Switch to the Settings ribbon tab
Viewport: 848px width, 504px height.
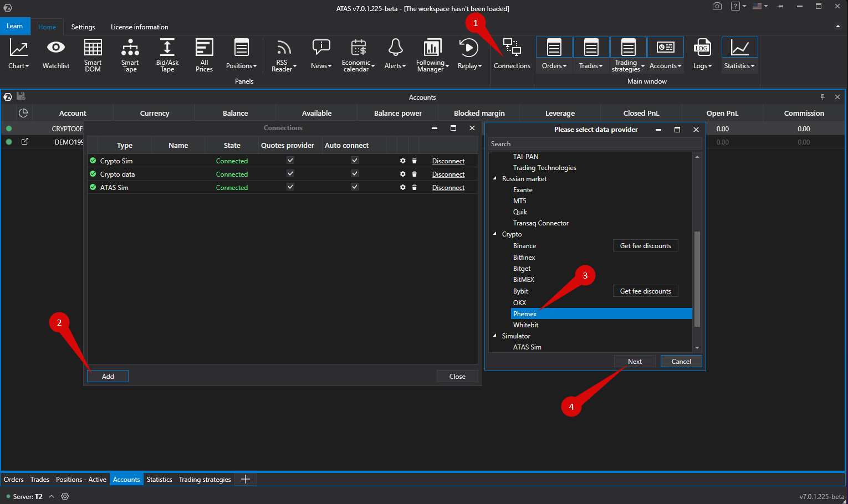coord(83,27)
